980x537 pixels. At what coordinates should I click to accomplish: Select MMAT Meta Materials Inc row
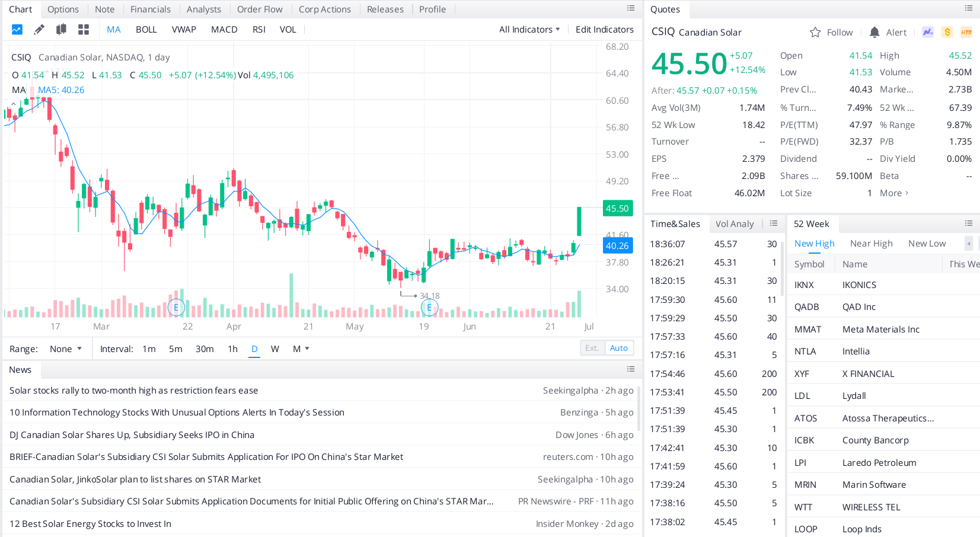click(x=883, y=329)
